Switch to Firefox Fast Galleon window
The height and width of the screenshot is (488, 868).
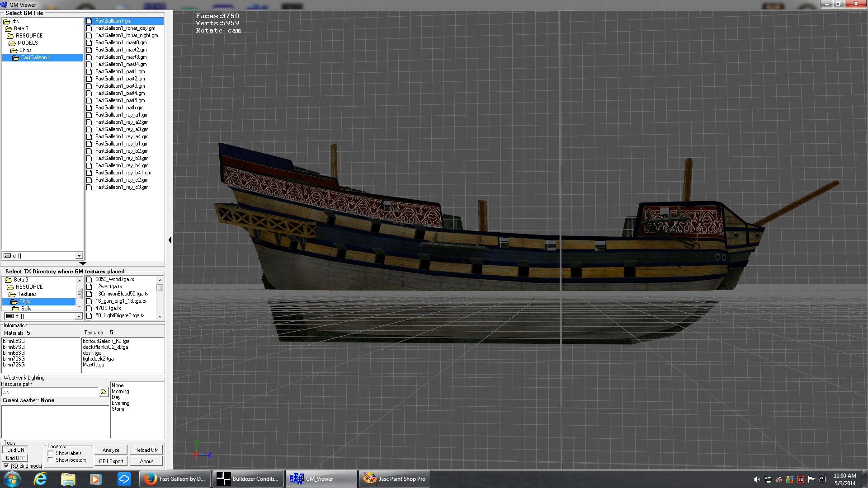click(175, 479)
